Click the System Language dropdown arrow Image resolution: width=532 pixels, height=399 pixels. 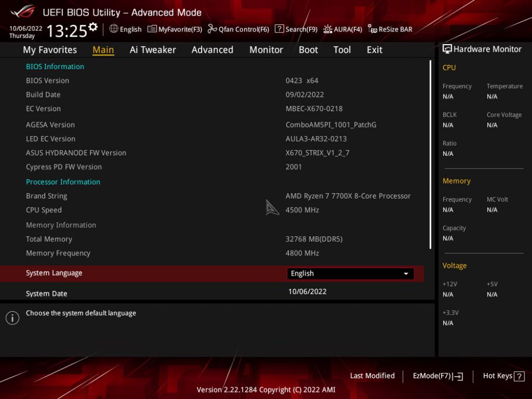406,274
